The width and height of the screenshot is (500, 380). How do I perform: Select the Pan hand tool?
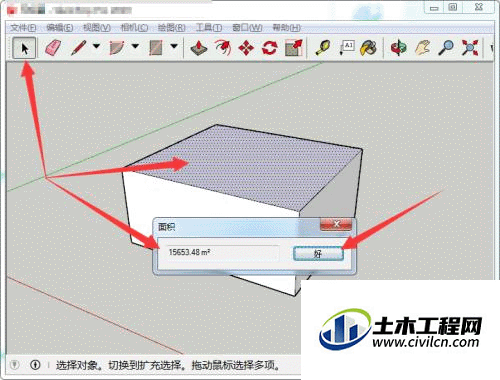(422, 48)
